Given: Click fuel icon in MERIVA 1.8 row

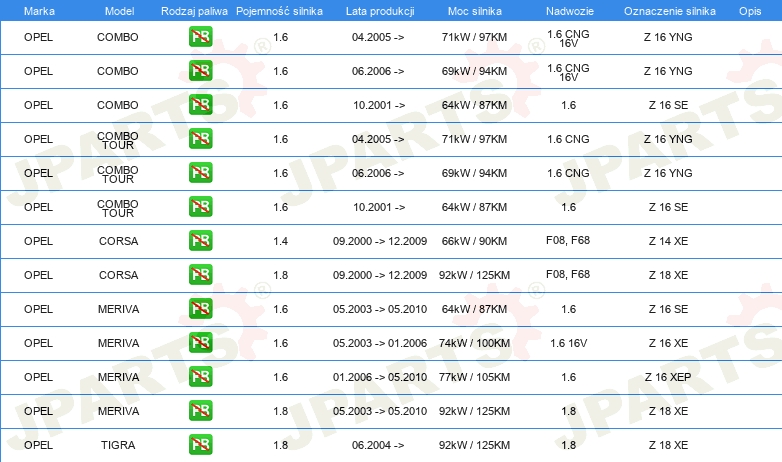Looking at the screenshot, I should (x=200, y=411).
